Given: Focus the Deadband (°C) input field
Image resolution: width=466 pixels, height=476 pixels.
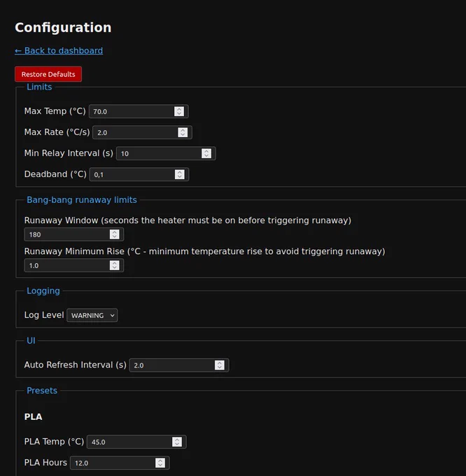Looking at the screenshot, I should 139,174.
